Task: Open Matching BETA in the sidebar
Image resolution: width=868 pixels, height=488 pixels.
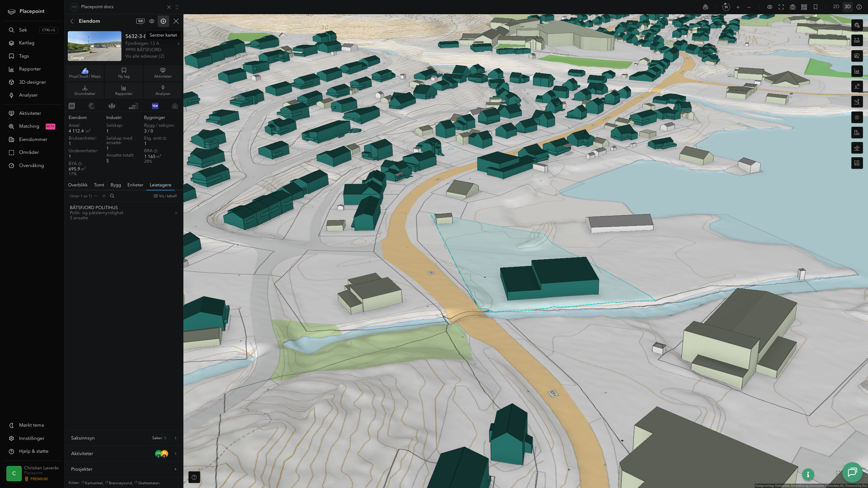Action: tap(33, 126)
